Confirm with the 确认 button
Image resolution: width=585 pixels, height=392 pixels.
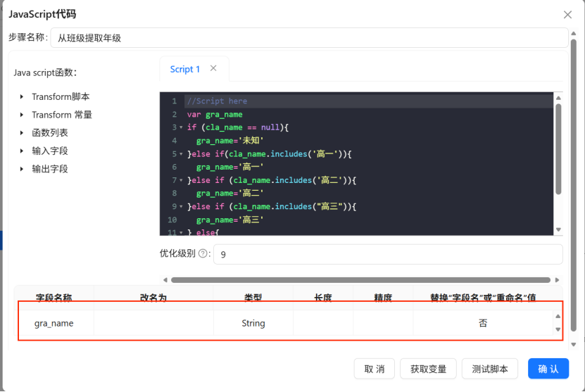[x=548, y=369]
